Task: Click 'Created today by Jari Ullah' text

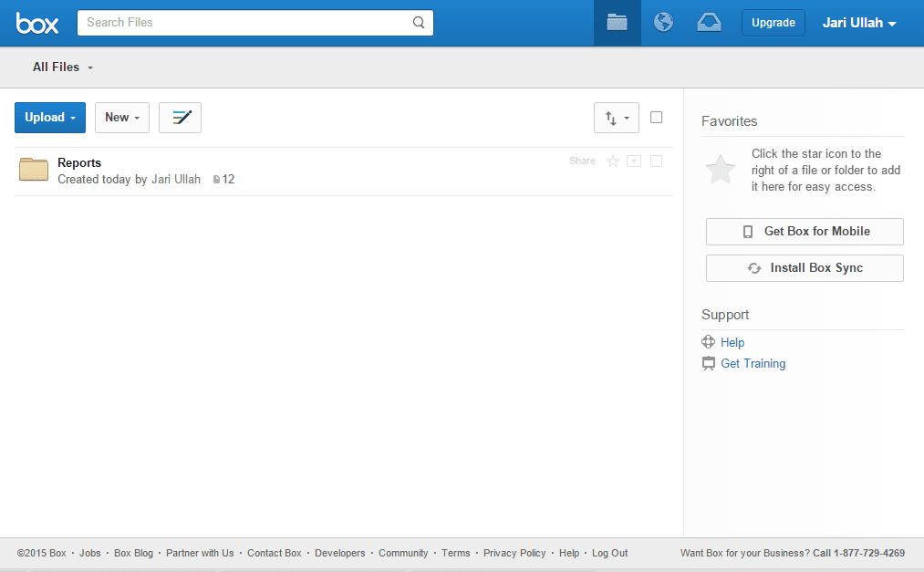Action: [x=129, y=179]
